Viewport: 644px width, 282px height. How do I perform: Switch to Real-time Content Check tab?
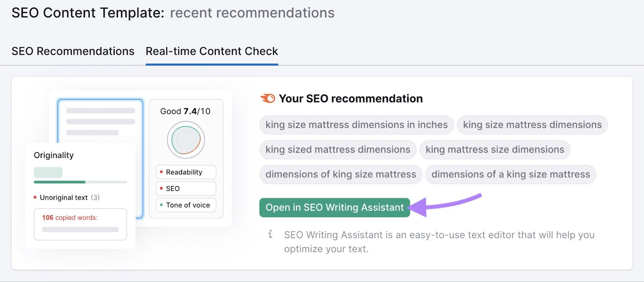(212, 51)
